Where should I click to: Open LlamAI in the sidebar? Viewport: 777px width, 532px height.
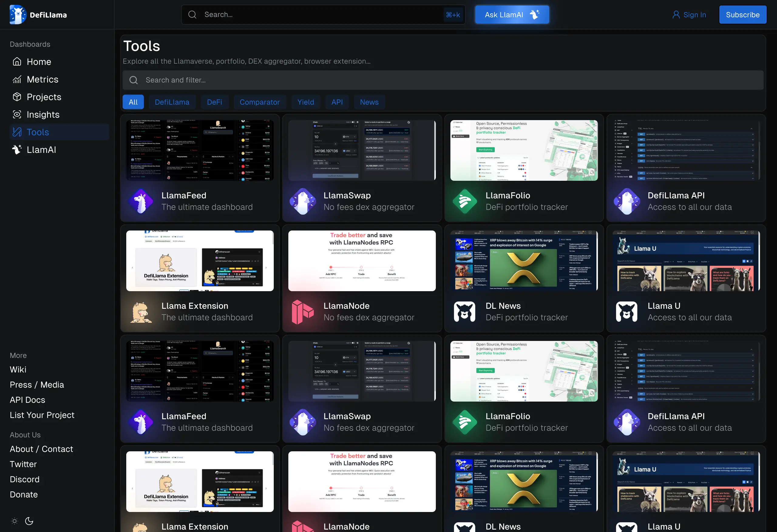pos(59,149)
